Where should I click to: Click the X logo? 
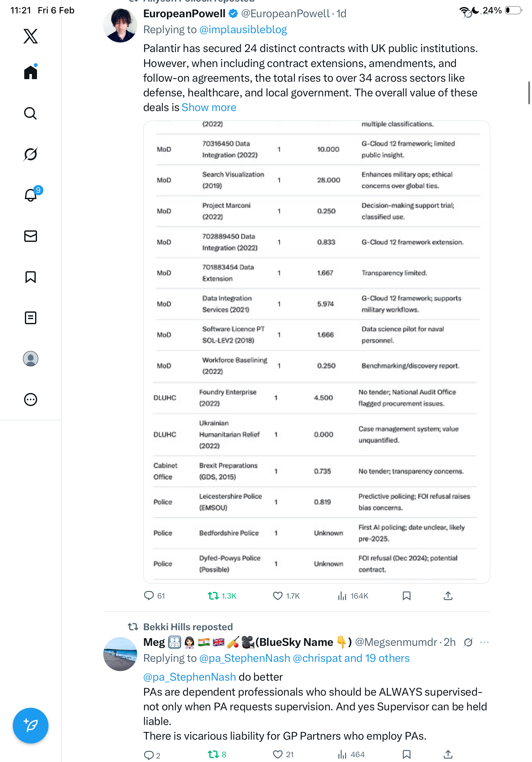coord(31,36)
